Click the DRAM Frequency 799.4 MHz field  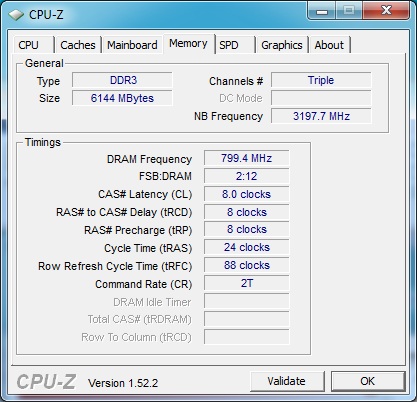tap(246, 158)
